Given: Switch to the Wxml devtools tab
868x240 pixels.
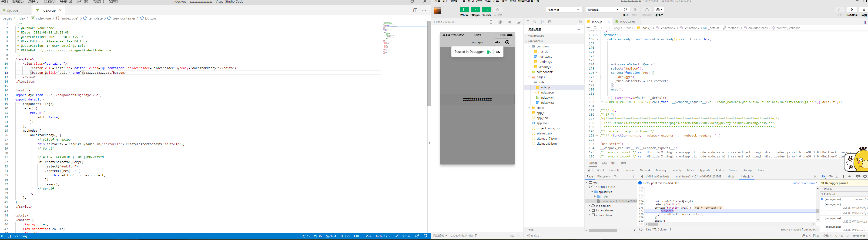Looking at the screenshot, I should (600, 170).
